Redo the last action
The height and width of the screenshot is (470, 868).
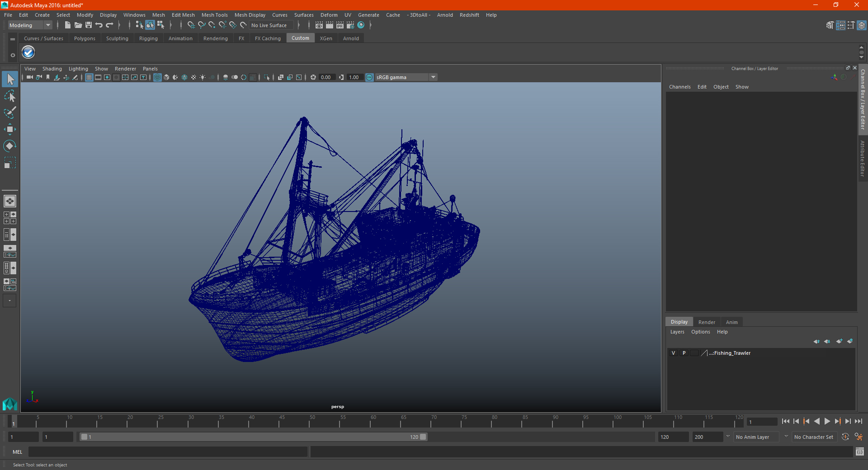tap(109, 25)
